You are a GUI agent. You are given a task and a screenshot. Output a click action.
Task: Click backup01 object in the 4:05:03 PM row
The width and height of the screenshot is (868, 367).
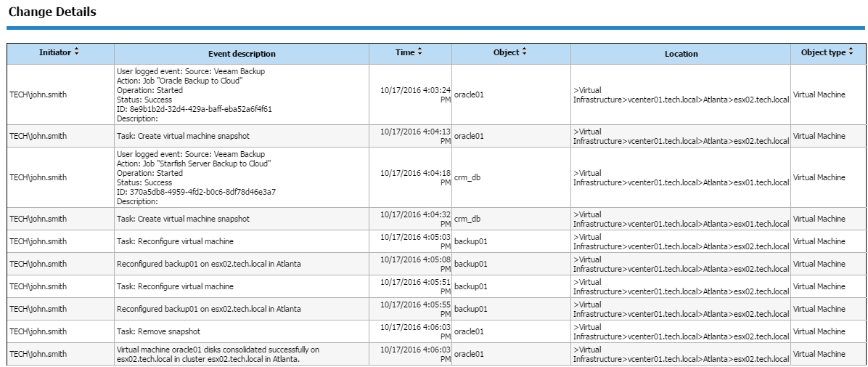(470, 241)
